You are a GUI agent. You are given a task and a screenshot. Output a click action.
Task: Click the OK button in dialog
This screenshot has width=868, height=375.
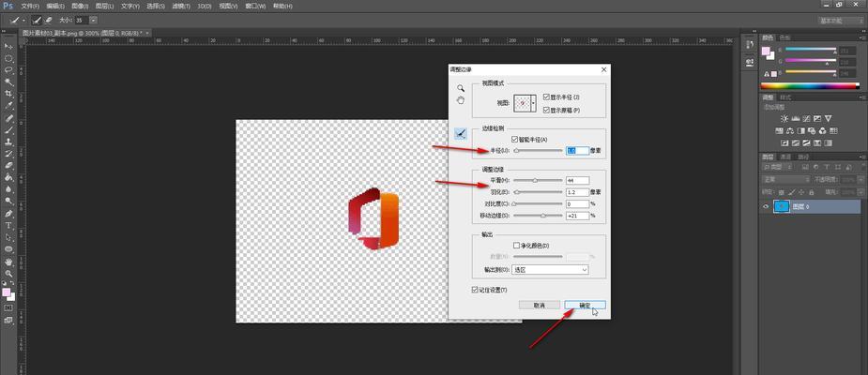point(585,305)
